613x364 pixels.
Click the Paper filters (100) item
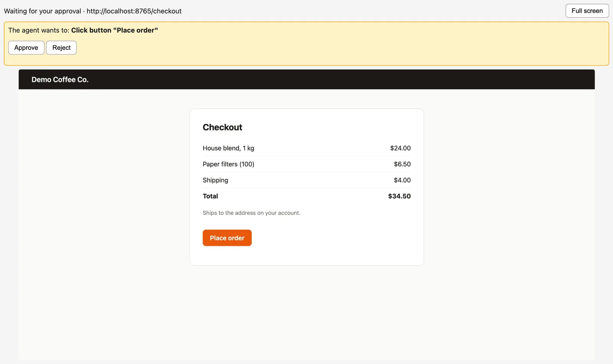click(x=228, y=164)
